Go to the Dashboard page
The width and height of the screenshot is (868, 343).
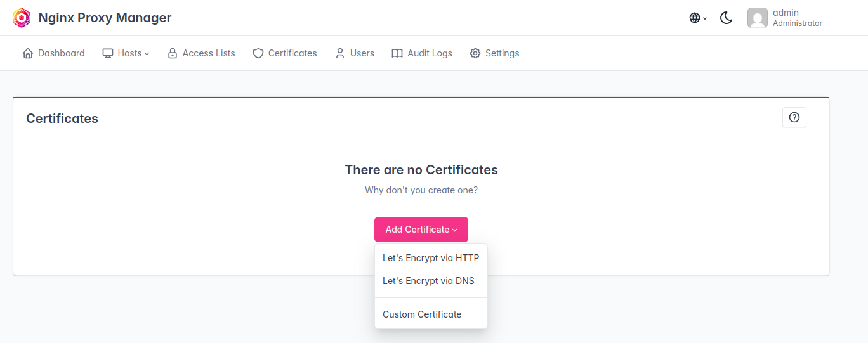tap(53, 53)
